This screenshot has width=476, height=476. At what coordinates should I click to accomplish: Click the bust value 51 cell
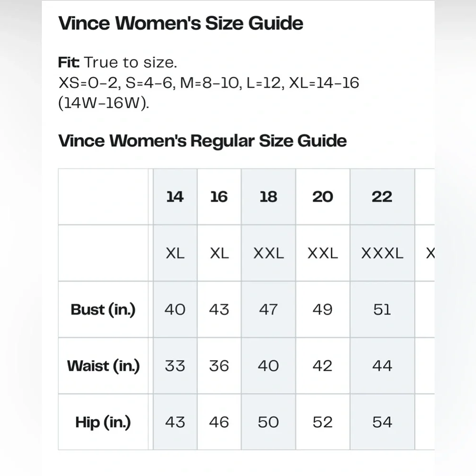pyautogui.click(x=382, y=309)
